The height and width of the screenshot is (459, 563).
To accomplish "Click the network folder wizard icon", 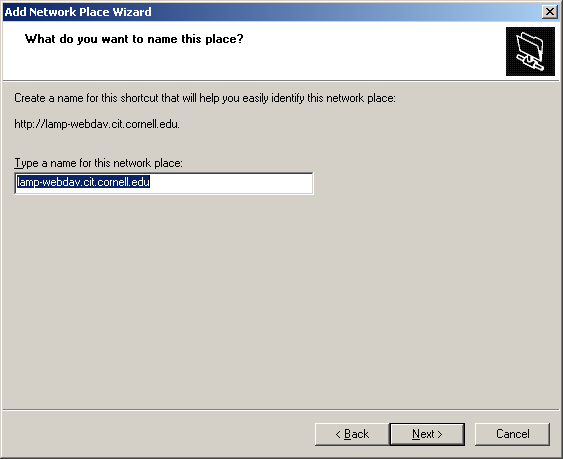I will (530, 51).
